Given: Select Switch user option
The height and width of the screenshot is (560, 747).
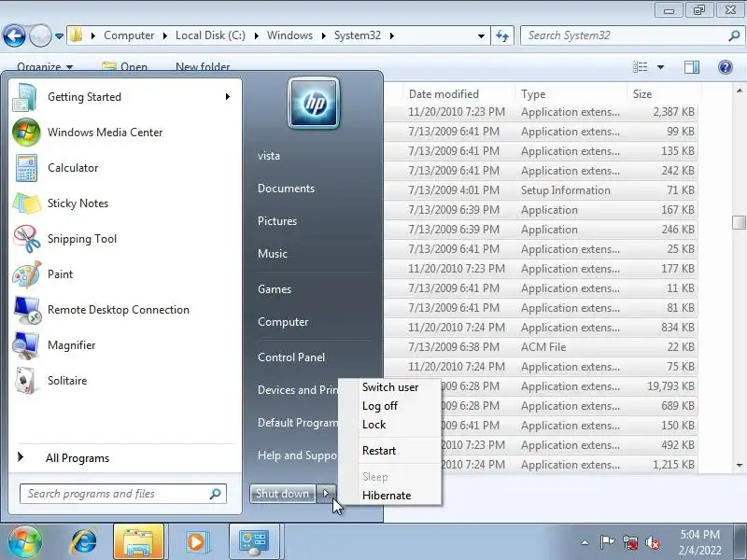Looking at the screenshot, I should (x=389, y=387).
